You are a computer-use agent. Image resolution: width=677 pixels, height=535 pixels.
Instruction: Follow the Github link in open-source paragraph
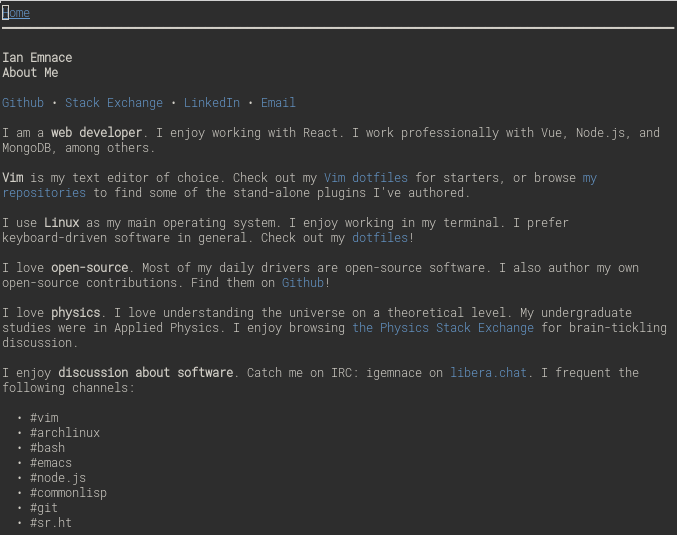[x=303, y=283]
